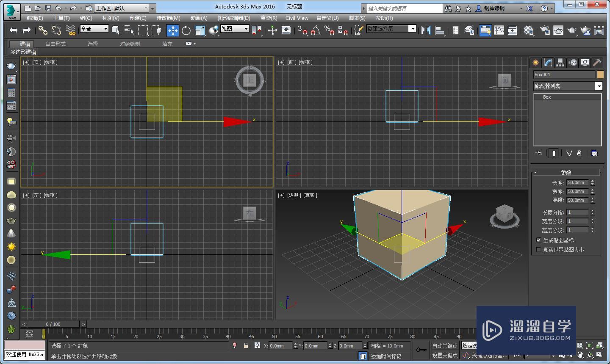Open the Utilities hammer panel
Screen dimensions: 610x364
pyautogui.click(x=597, y=63)
